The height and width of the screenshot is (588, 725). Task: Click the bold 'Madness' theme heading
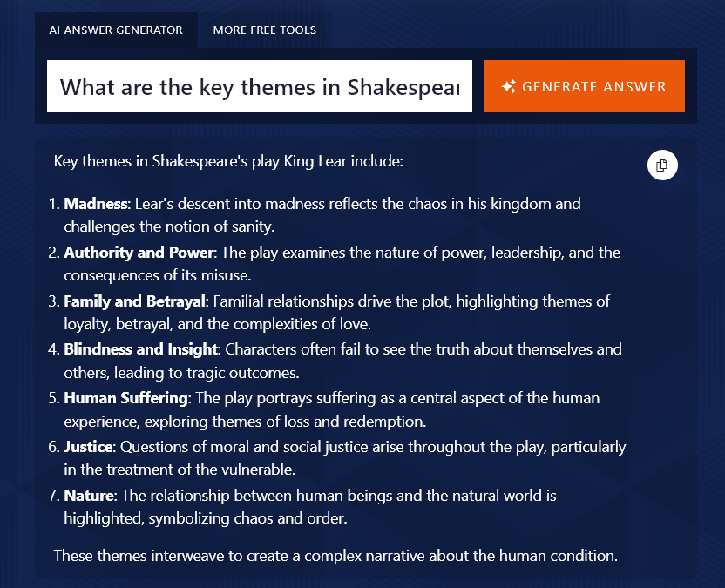[96, 204]
